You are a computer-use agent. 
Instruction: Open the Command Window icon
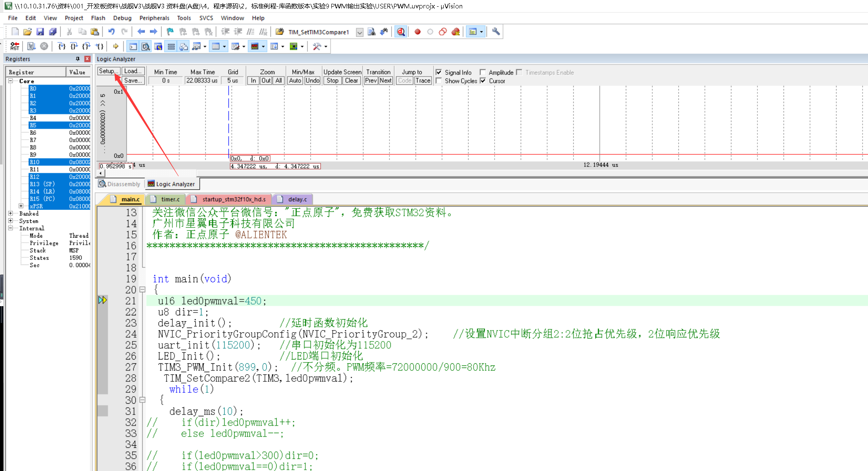click(132, 46)
